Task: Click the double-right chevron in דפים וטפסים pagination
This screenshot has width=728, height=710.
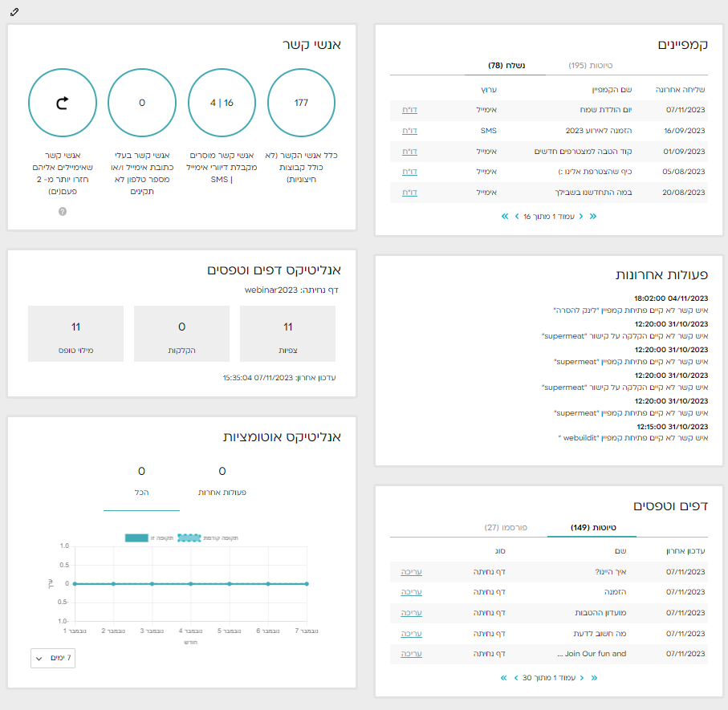Action: [594, 678]
